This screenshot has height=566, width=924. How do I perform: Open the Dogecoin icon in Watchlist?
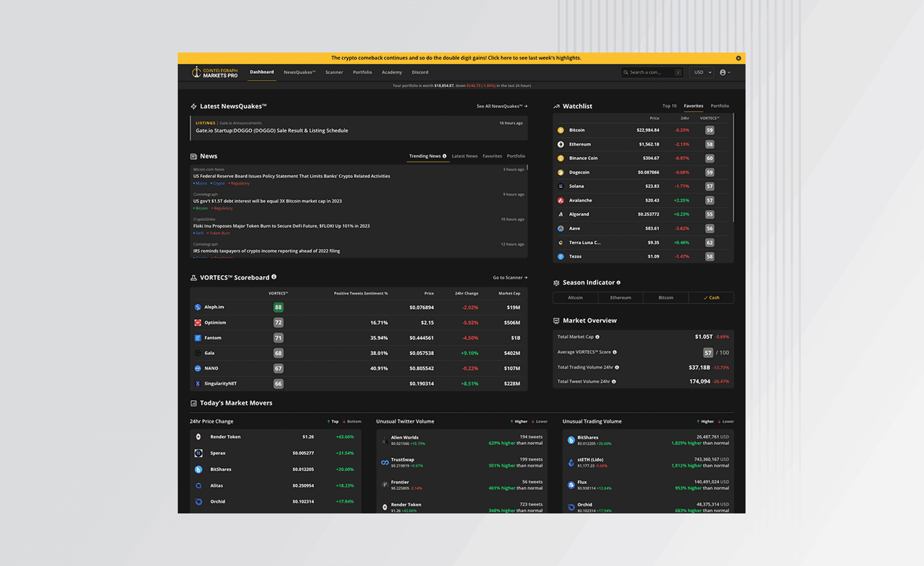[561, 173]
